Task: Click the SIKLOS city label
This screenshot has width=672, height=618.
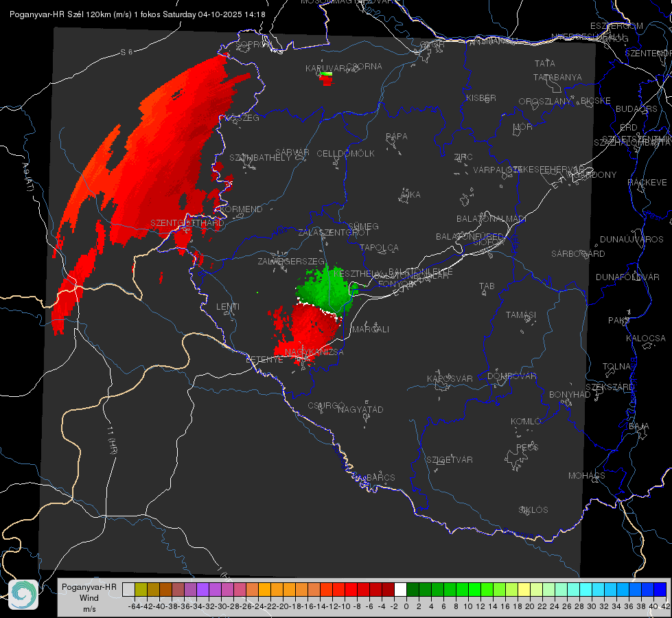Action: tap(533, 510)
